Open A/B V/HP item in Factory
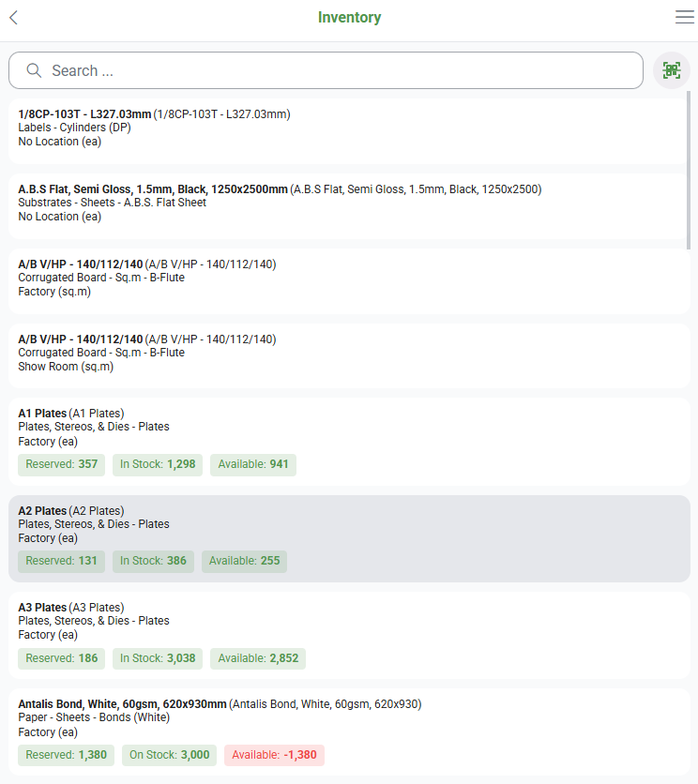Viewport: 698px width, 784px height. [x=349, y=281]
